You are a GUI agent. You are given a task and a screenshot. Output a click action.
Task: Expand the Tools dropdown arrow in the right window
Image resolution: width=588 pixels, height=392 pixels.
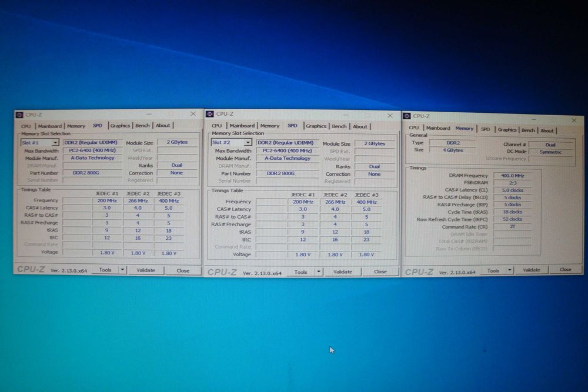click(x=510, y=270)
